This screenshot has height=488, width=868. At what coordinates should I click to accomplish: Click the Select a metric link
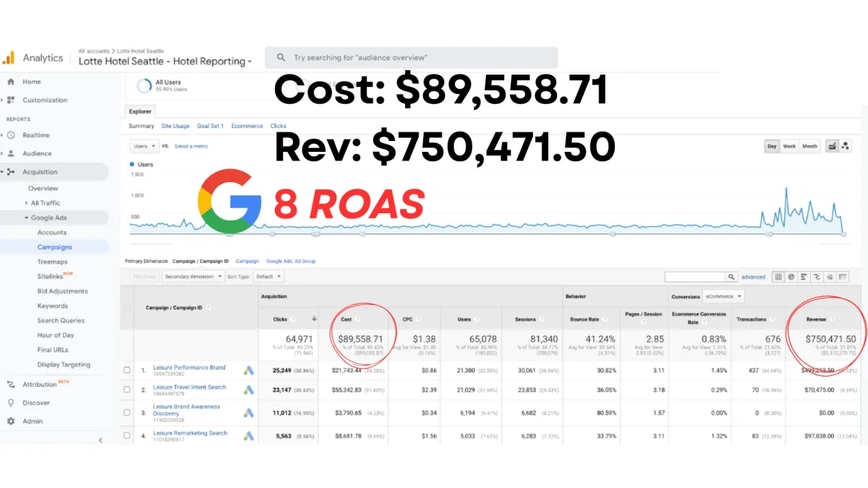[x=191, y=146]
